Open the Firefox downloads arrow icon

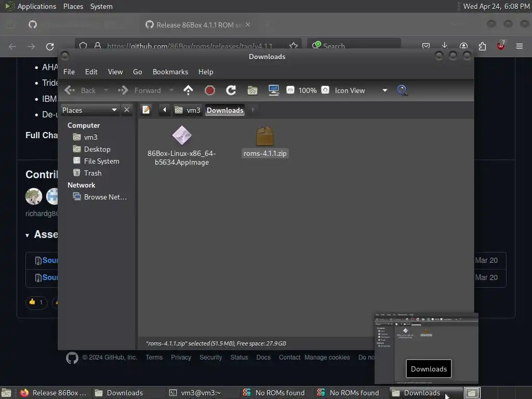click(x=444, y=46)
